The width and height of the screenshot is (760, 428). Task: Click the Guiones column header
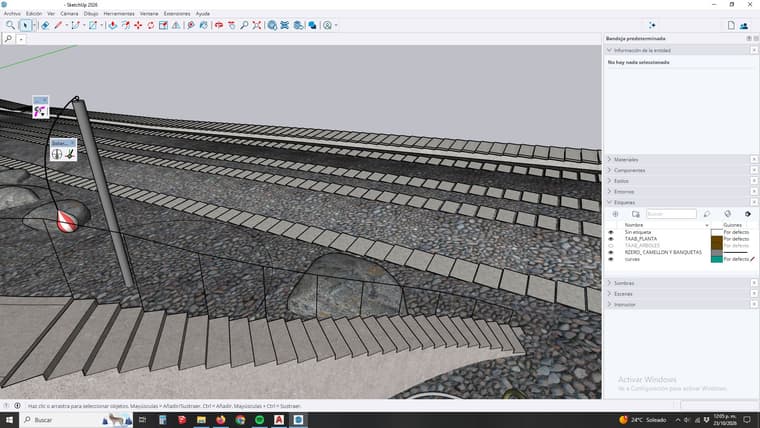click(732, 225)
